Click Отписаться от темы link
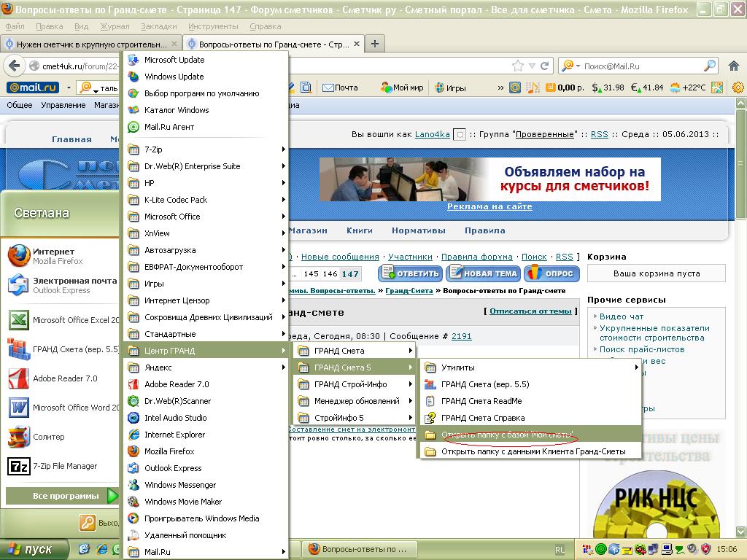 (530, 311)
